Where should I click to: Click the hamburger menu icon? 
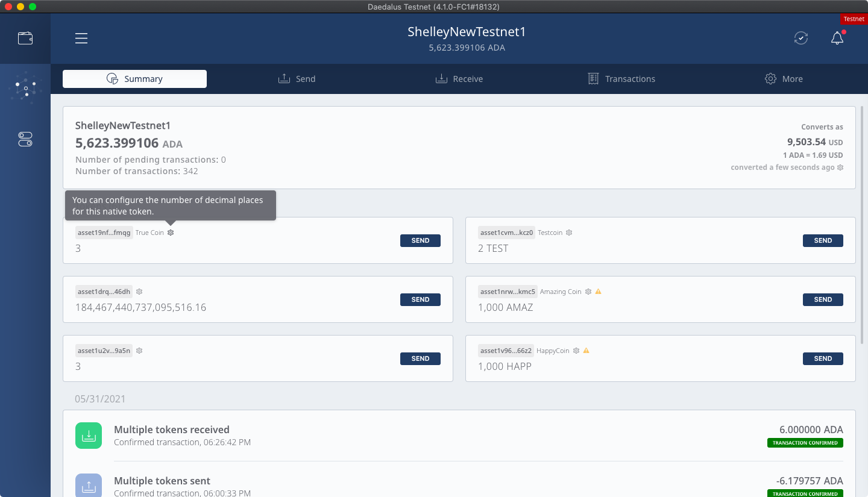point(81,39)
